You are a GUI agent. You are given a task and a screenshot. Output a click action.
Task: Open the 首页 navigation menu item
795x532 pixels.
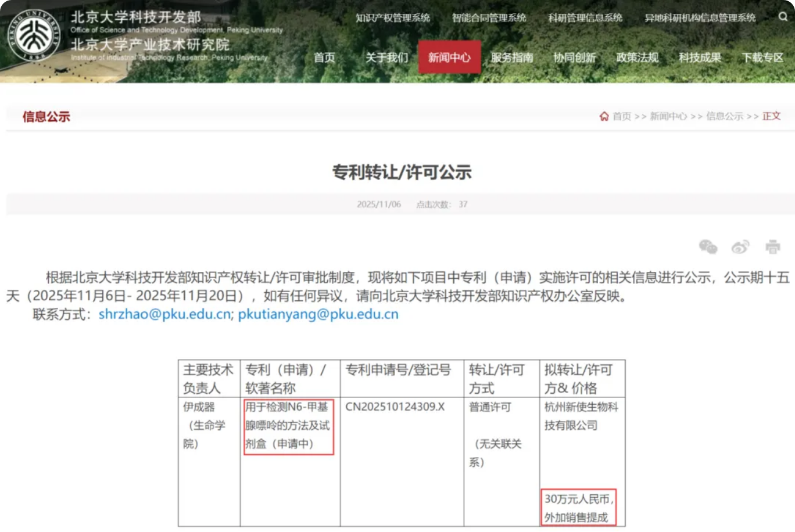pos(324,57)
